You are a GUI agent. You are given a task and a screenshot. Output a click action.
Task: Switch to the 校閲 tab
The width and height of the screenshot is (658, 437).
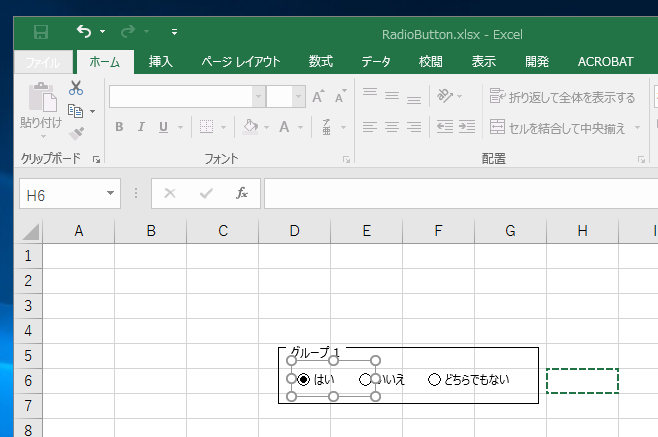(431, 62)
